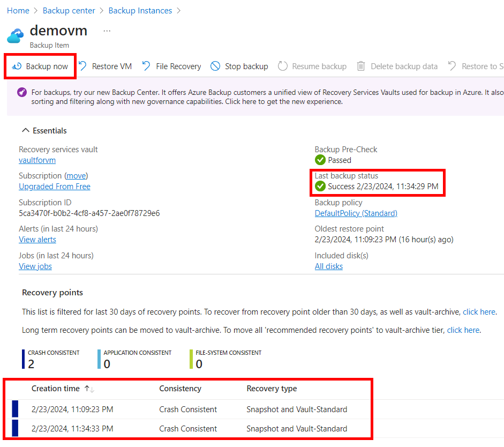Viewport: 504px width, 447px height.
Task: Navigate to Backup Instances breadcrumb
Action: pyautogui.click(x=140, y=11)
